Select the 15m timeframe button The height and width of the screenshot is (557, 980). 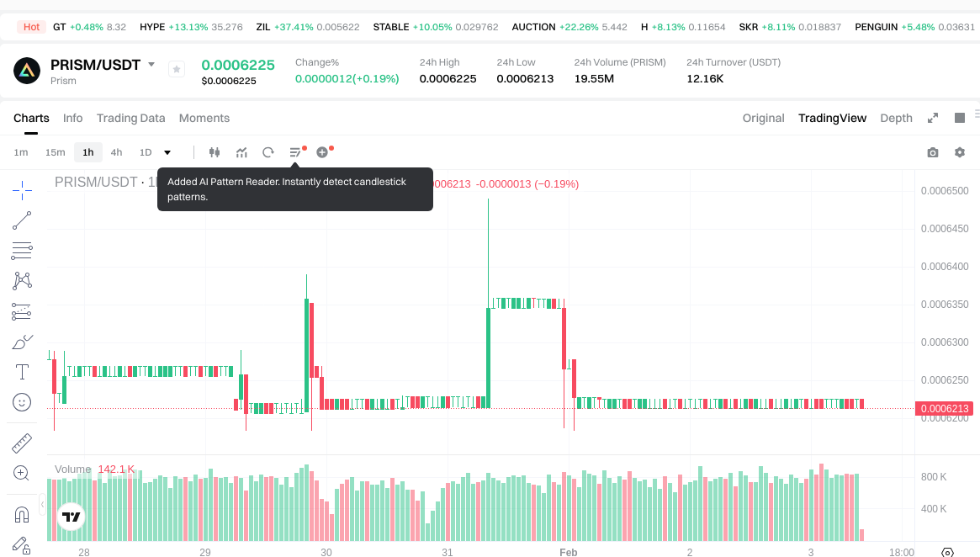point(55,152)
